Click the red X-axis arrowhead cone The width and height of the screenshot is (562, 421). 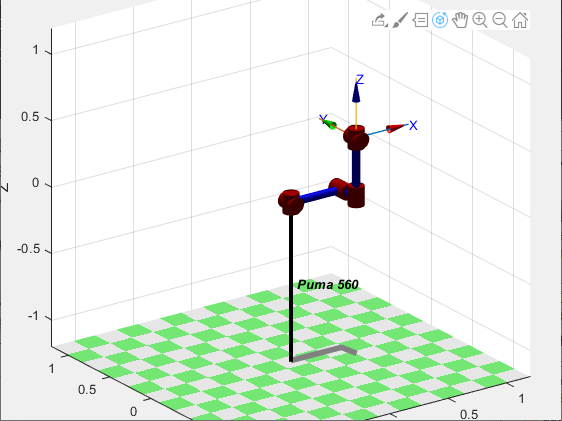[396, 128]
